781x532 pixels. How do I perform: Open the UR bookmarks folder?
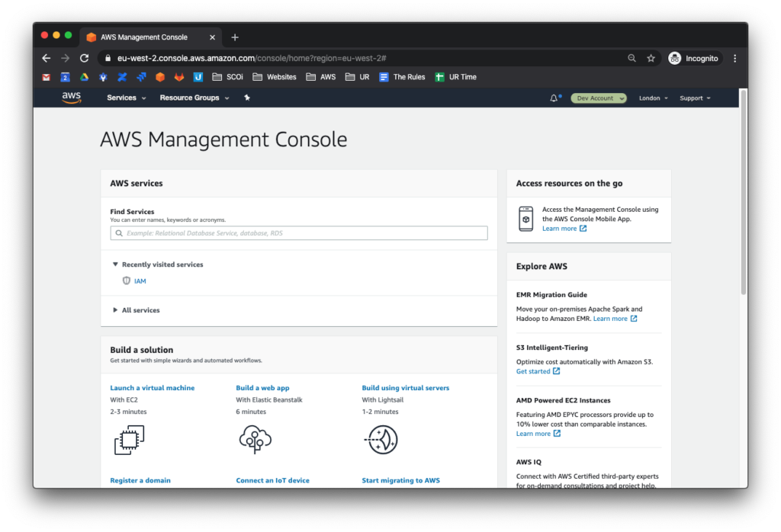pos(358,77)
